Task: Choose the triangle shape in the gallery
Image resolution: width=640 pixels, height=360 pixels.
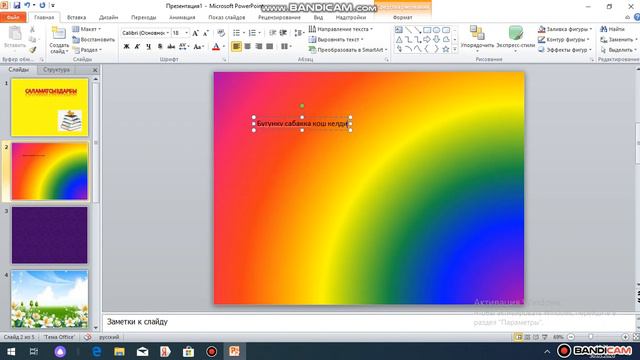Action: point(399,40)
